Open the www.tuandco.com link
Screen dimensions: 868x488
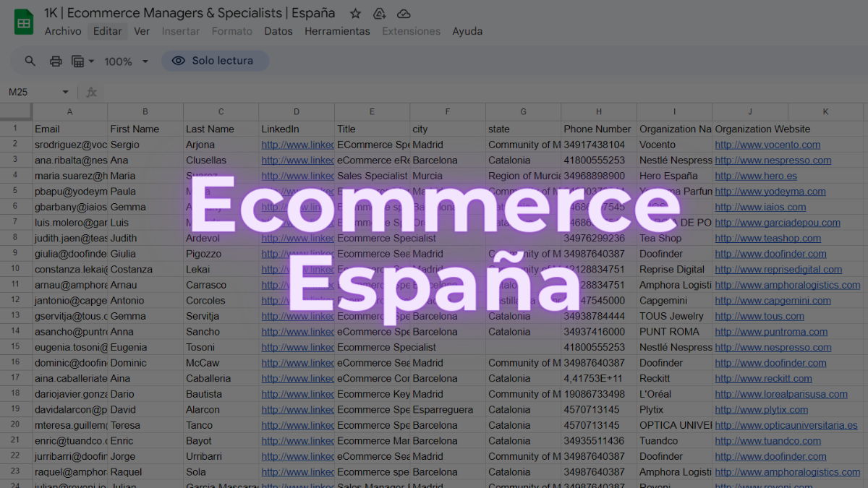tap(767, 441)
